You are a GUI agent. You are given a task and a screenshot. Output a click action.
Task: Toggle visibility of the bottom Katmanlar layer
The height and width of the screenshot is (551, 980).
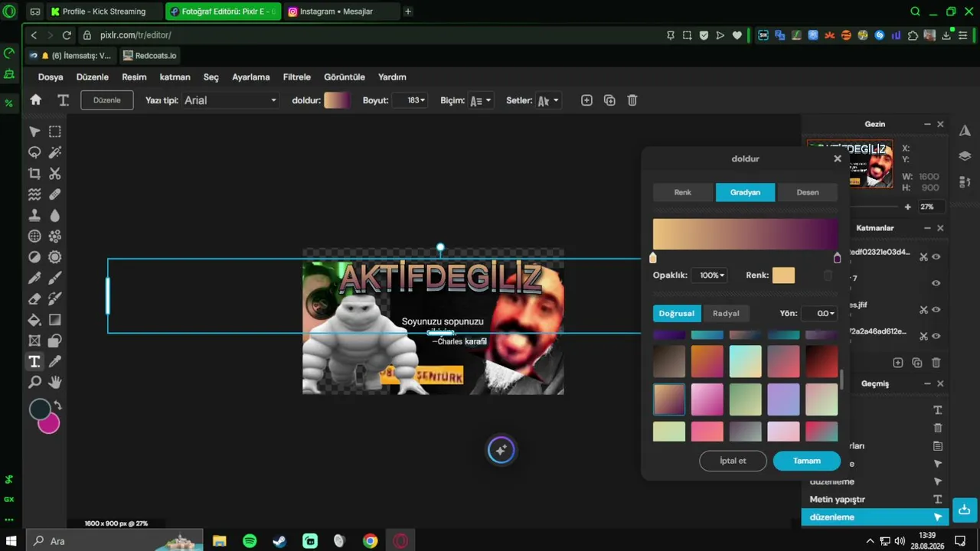(x=936, y=336)
